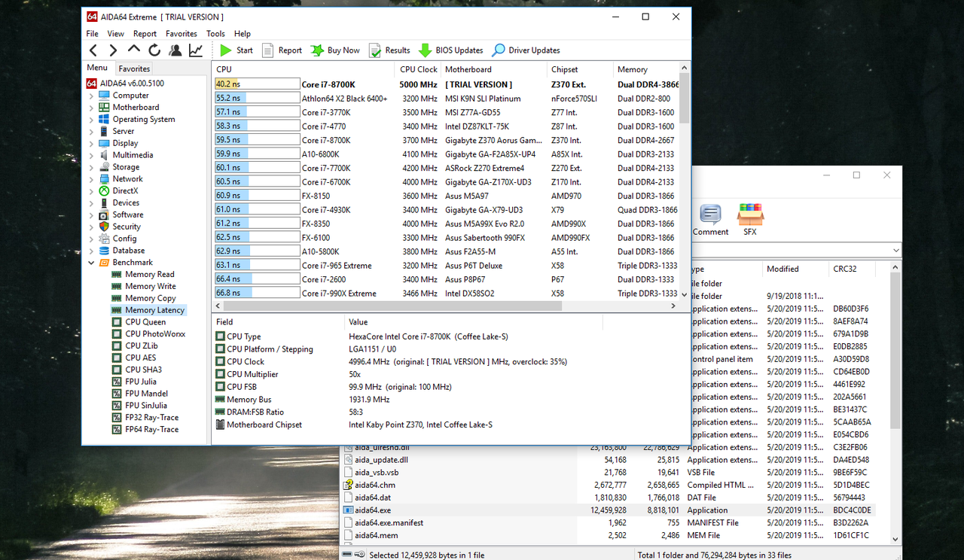Viewport: 964px width, 560px height.
Task: Expand the Operating System tree node
Action: (x=92, y=120)
